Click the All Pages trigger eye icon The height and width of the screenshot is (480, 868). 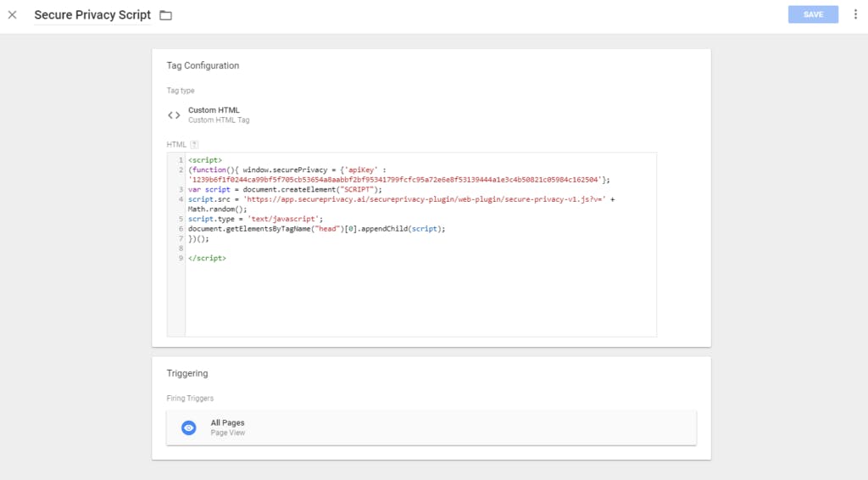coord(189,427)
